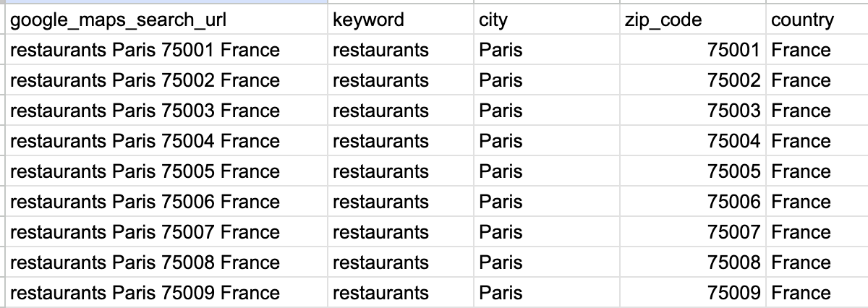
Task: Select zip code cell 75007
Action: [693, 232]
